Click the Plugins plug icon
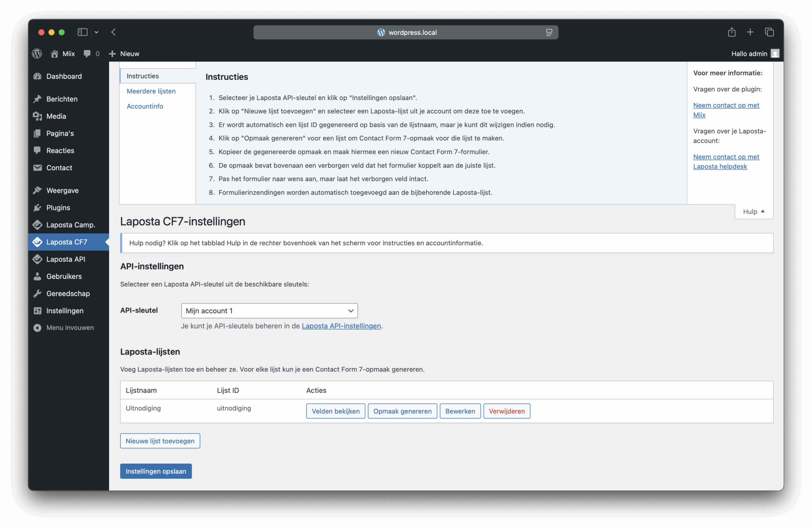812x528 pixels. 38,207
